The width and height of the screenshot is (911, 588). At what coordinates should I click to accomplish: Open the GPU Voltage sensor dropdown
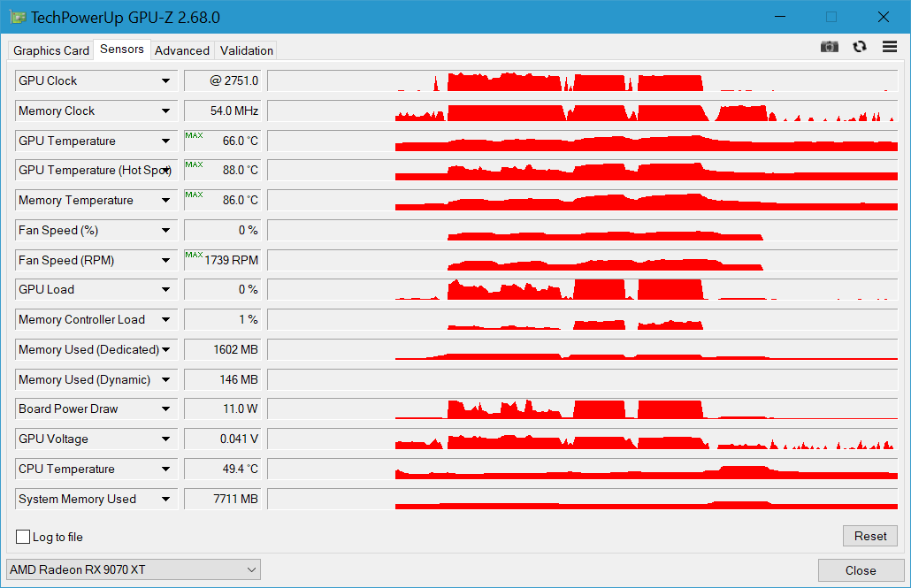(165, 439)
